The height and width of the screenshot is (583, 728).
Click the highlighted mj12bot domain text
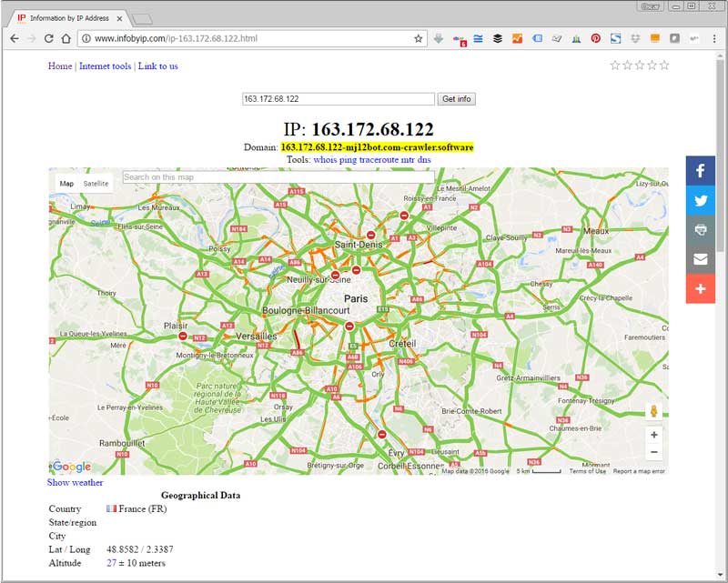tap(377, 147)
